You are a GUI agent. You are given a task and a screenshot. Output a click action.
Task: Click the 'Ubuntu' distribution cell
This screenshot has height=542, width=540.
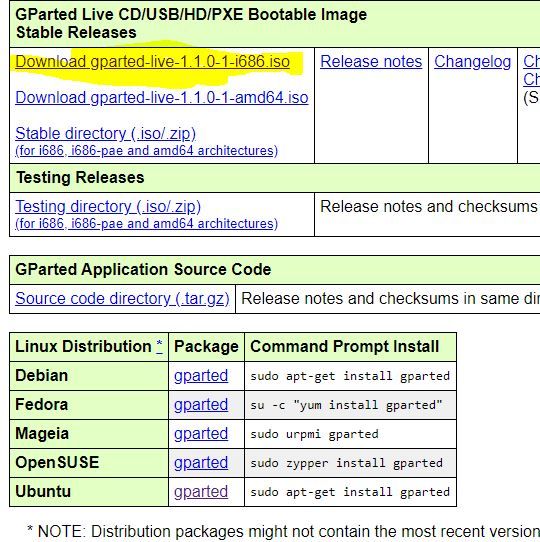89,492
